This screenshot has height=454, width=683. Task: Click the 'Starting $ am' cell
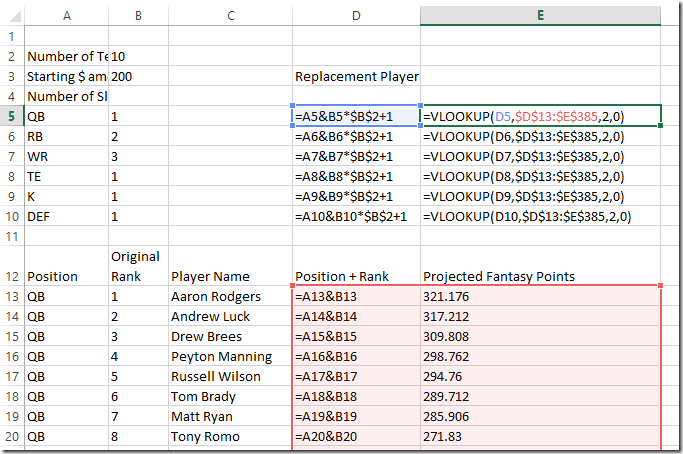[67, 76]
